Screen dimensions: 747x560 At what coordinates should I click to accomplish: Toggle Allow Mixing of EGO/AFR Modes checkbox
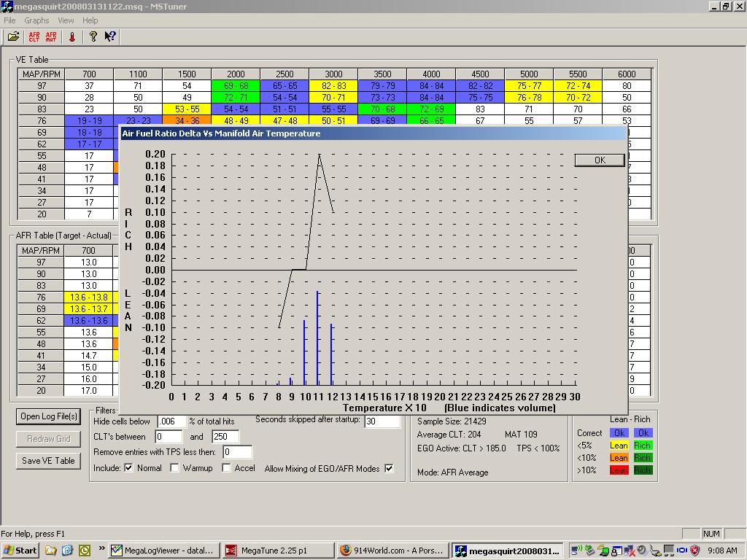[x=390, y=469]
